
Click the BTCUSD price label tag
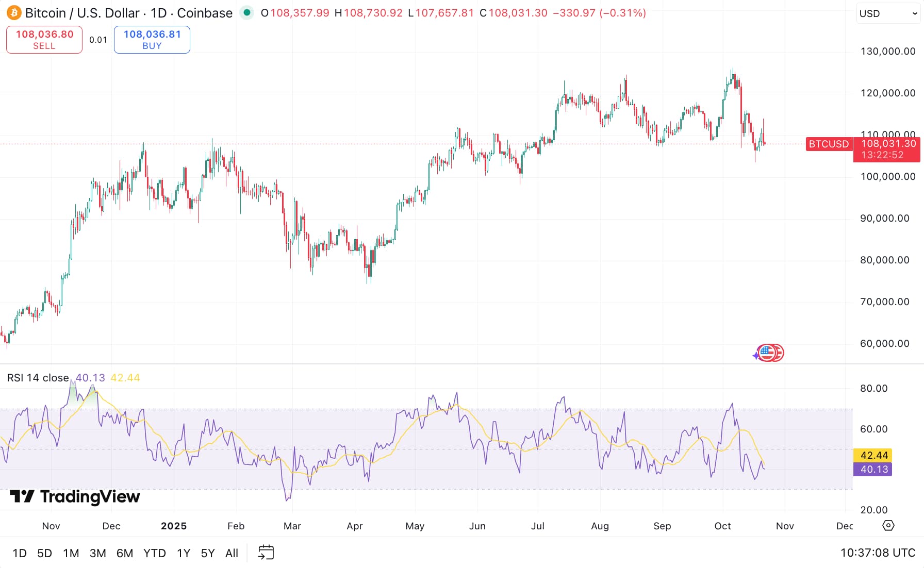829,144
